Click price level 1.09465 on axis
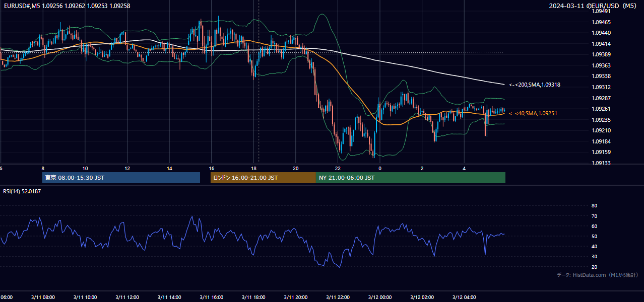 (601, 22)
